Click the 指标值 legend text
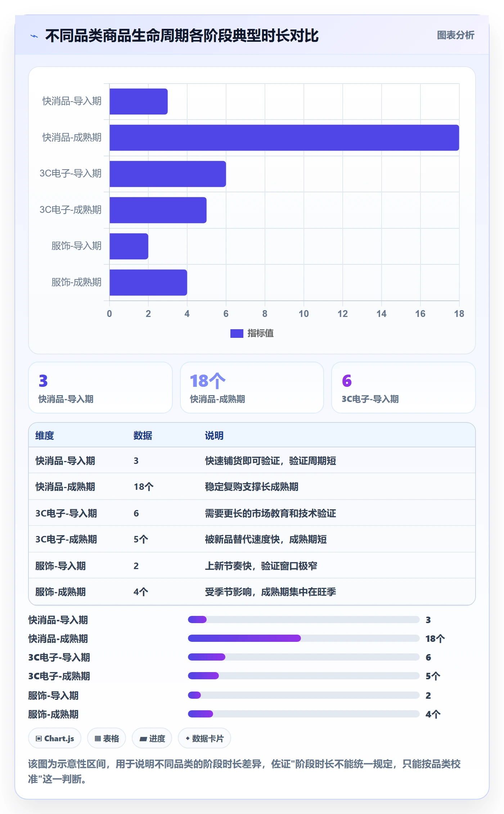 tap(261, 334)
